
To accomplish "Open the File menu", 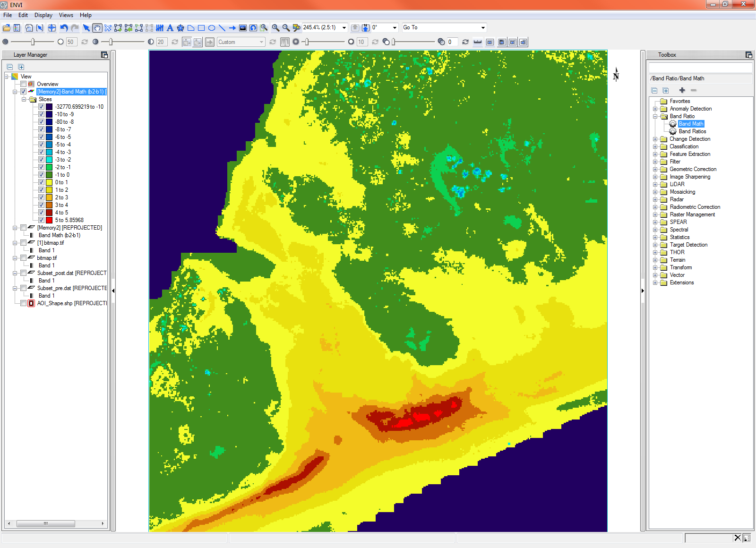I will tap(7, 15).
